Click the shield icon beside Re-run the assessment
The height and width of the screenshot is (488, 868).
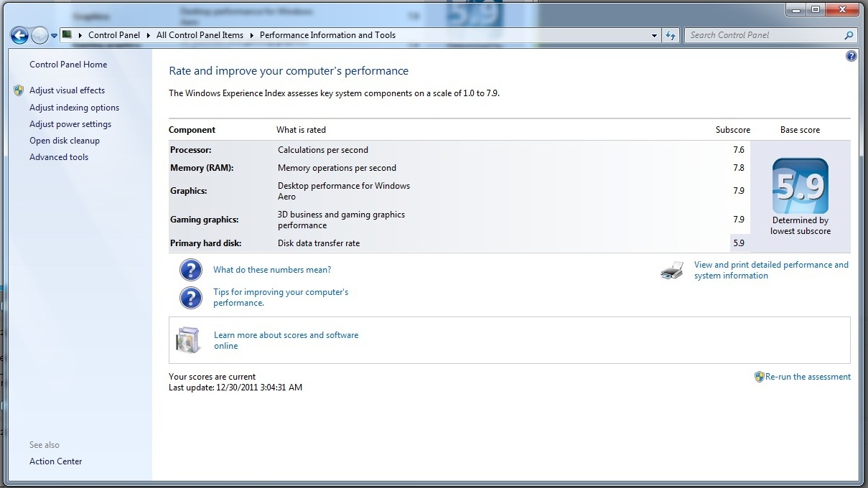(760, 377)
